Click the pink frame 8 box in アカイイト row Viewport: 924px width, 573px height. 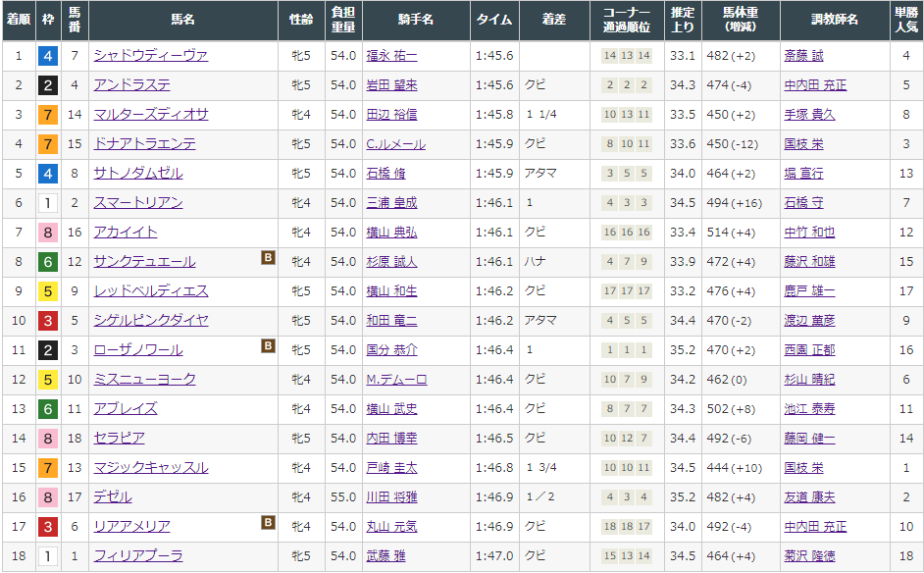[48, 233]
